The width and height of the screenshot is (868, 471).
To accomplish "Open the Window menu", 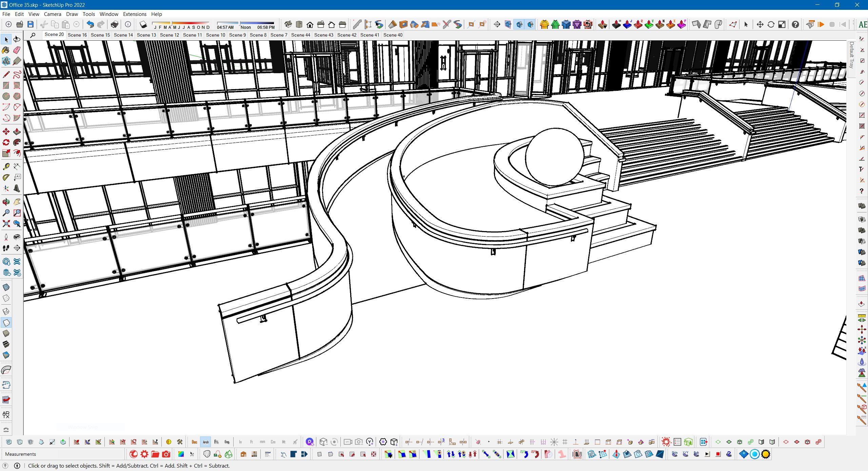I will (x=109, y=14).
